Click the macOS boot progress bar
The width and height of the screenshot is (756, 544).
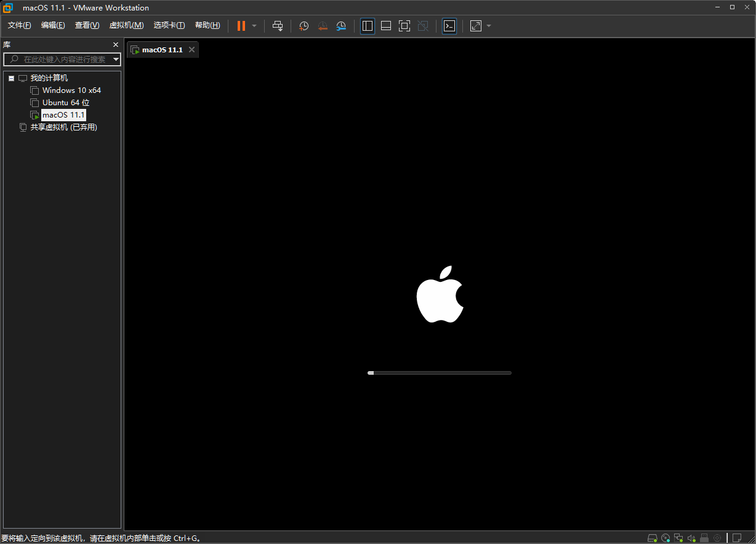(x=439, y=373)
